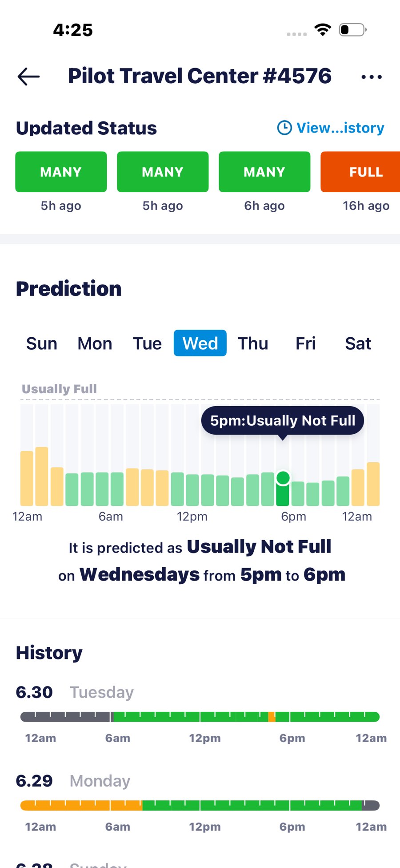400x868 pixels.
Task: Select the Sat prediction tab
Action: click(358, 343)
